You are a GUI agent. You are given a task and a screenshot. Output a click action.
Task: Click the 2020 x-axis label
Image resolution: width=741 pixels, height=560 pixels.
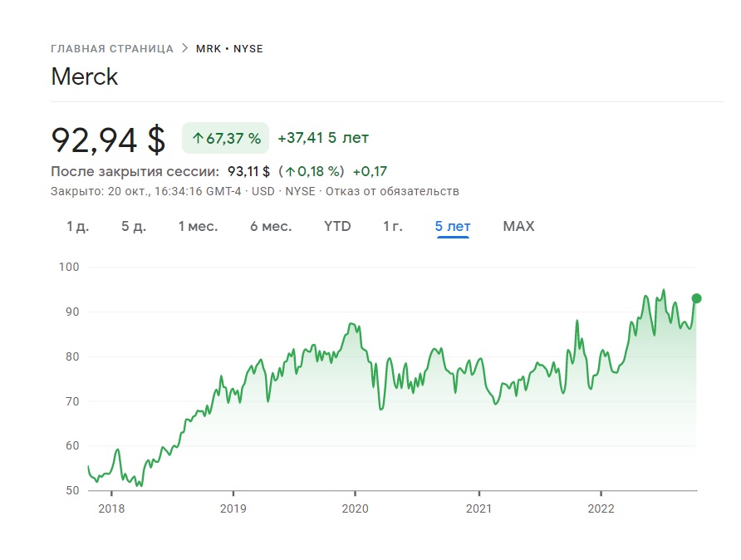point(355,508)
